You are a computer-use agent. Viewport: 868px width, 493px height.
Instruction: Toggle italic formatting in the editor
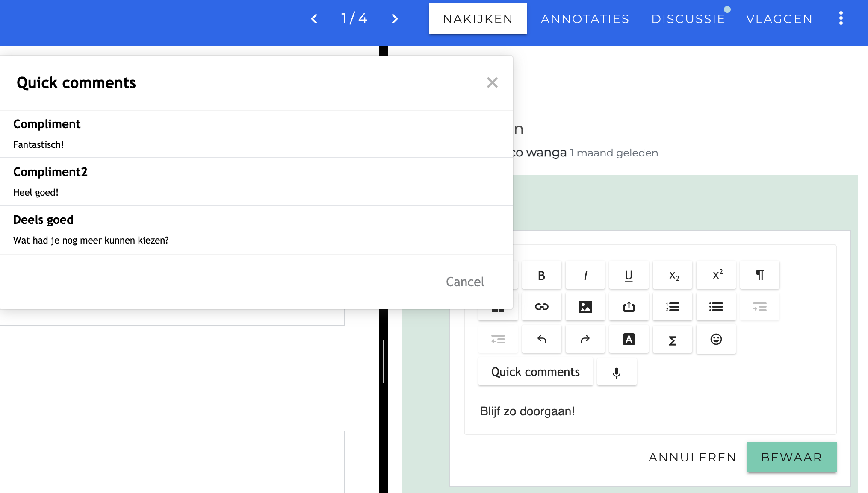[x=585, y=275]
